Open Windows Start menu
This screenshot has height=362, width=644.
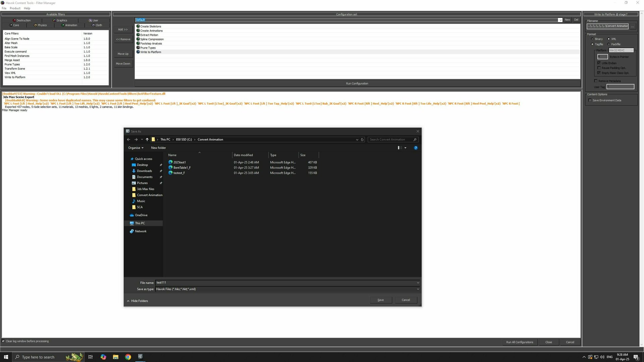pos(6,357)
